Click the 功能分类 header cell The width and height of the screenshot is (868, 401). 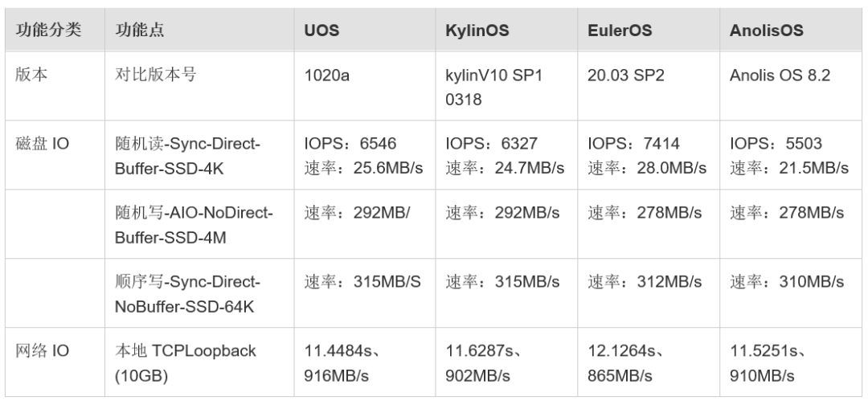pyautogui.click(x=41, y=31)
